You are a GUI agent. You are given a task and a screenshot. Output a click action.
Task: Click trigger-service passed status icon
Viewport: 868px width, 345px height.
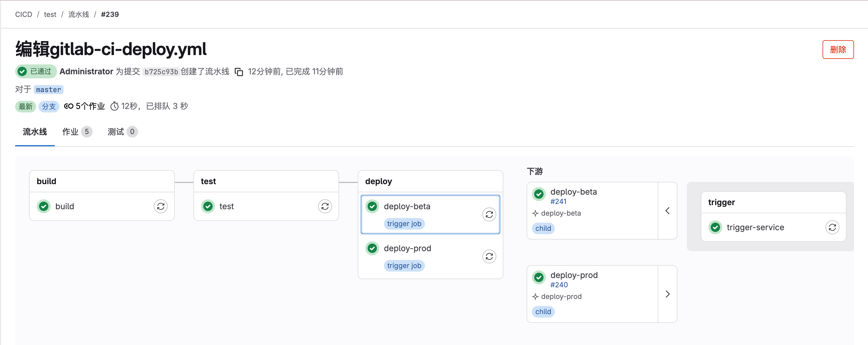point(715,227)
